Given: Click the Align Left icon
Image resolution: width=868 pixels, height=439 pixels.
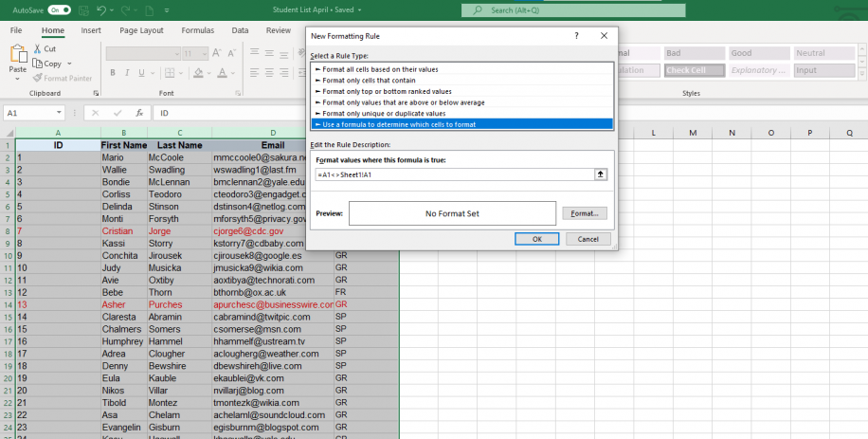Looking at the screenshot, I should coord(254,72).
